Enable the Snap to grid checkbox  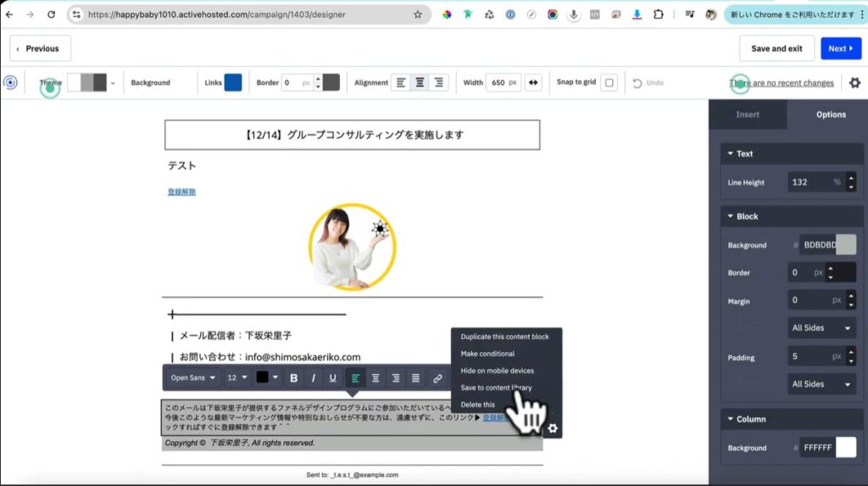pyautogui.click(x=609, y=82)
